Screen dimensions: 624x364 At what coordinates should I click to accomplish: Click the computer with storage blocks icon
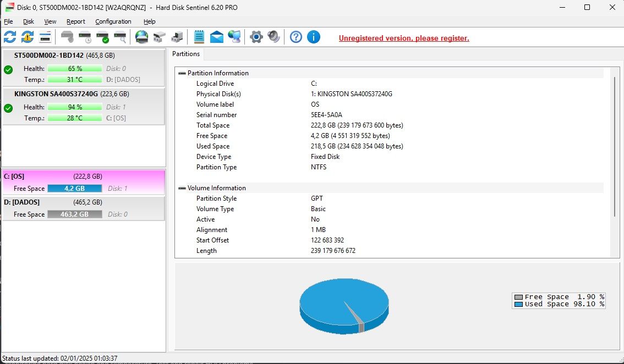point(177,37)
